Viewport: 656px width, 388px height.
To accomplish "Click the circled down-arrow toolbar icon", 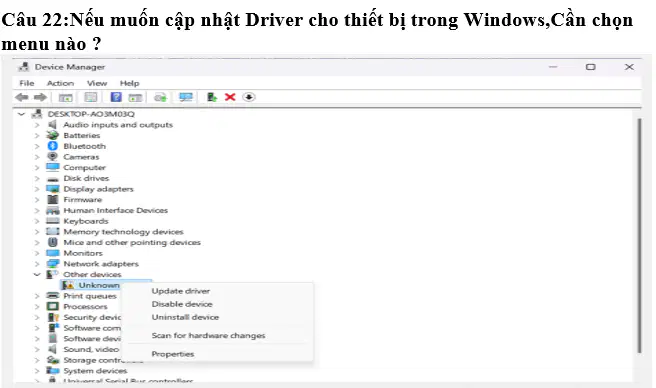I will [x=249, y=97].
